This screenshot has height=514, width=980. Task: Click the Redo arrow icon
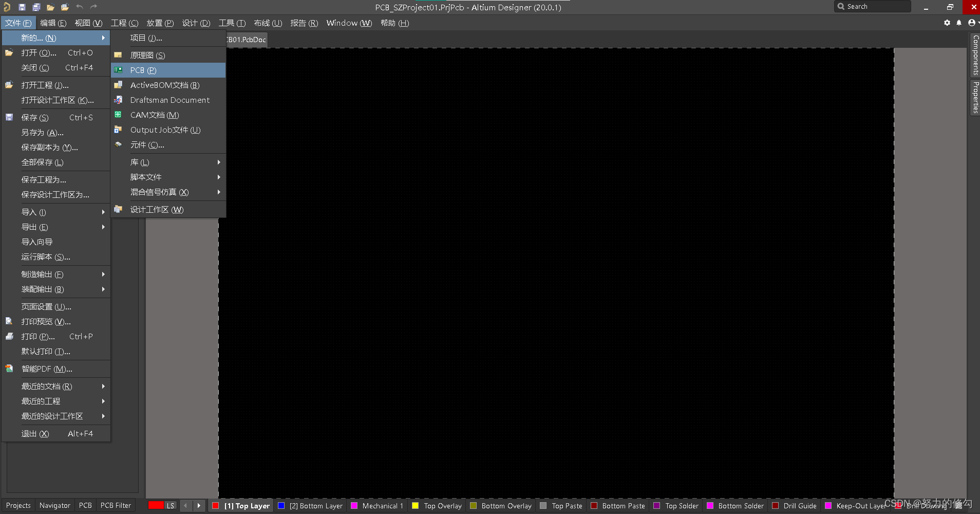[93, 7]
